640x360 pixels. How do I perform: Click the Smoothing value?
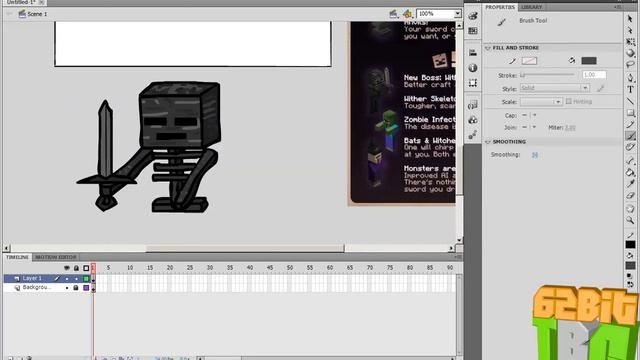click(x=535, y=155)
